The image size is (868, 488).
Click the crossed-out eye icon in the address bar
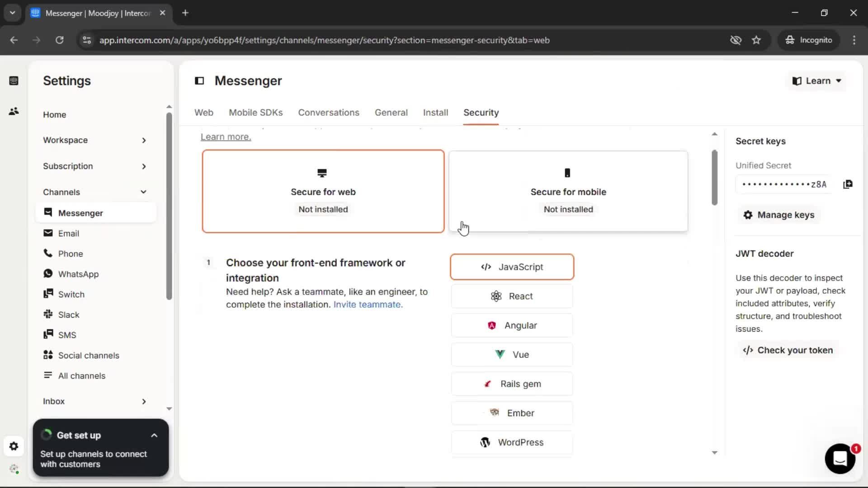pos(736,40)
